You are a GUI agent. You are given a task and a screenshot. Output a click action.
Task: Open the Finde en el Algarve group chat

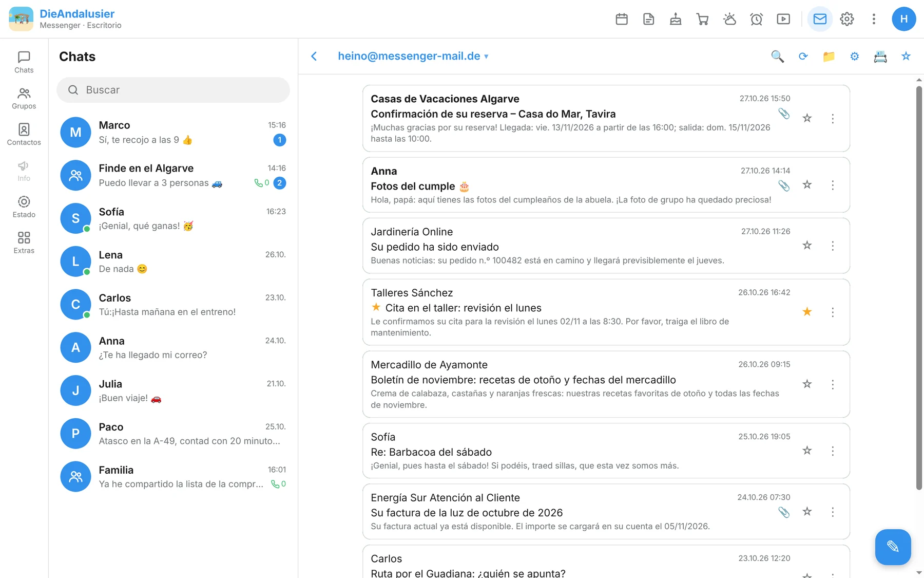pos(173,176)
